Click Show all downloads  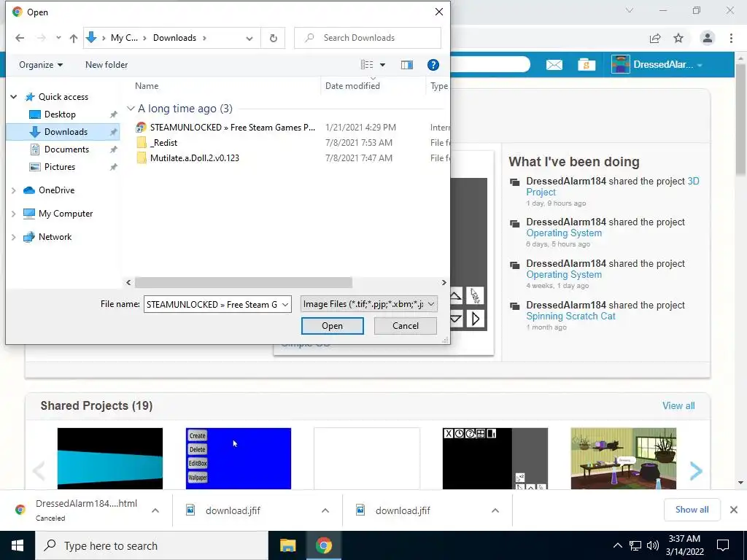coord(692,510)
